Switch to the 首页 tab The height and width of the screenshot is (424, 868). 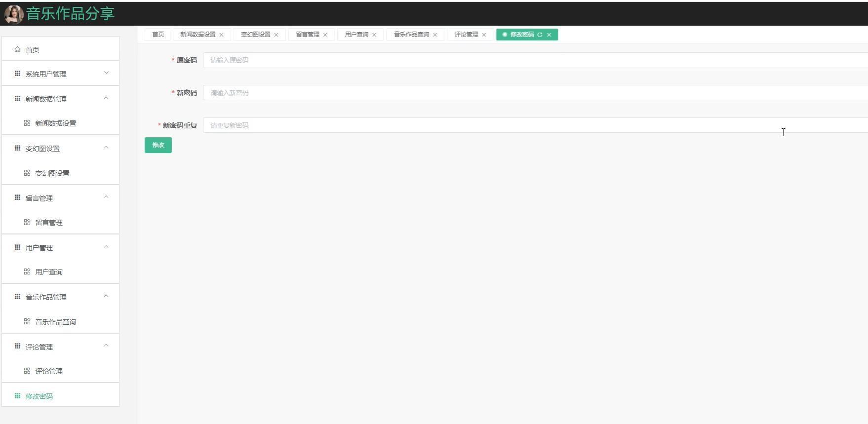coord(158,35)
